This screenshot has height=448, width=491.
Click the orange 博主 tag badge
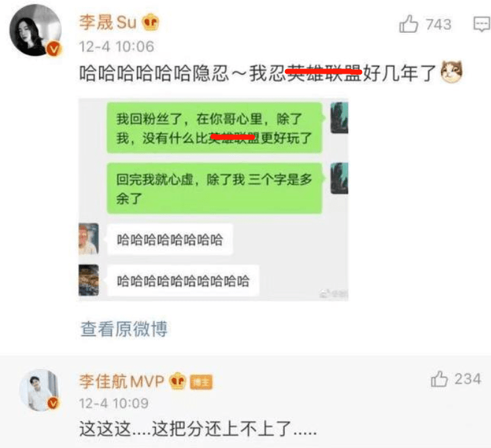tap(201, 382)
